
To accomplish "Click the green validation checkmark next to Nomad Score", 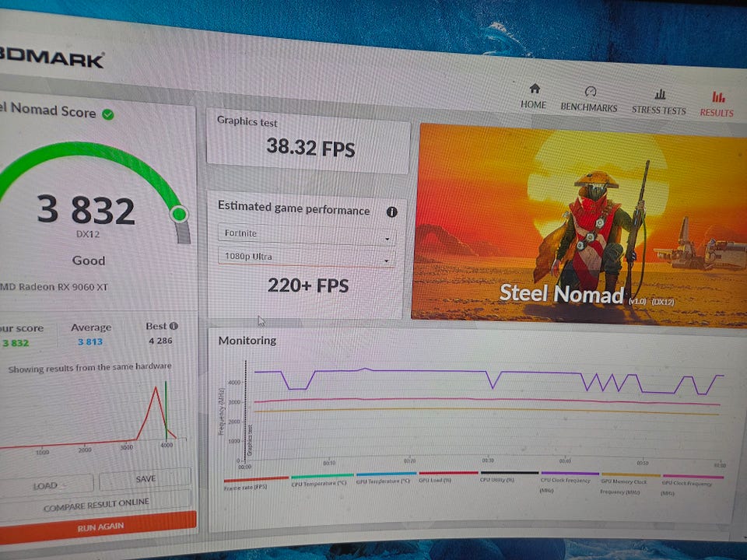I will (108, 114).
